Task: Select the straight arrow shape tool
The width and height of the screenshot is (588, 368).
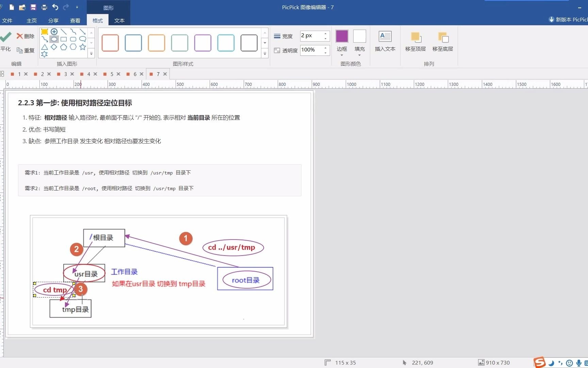Action: tap(82, 32)
